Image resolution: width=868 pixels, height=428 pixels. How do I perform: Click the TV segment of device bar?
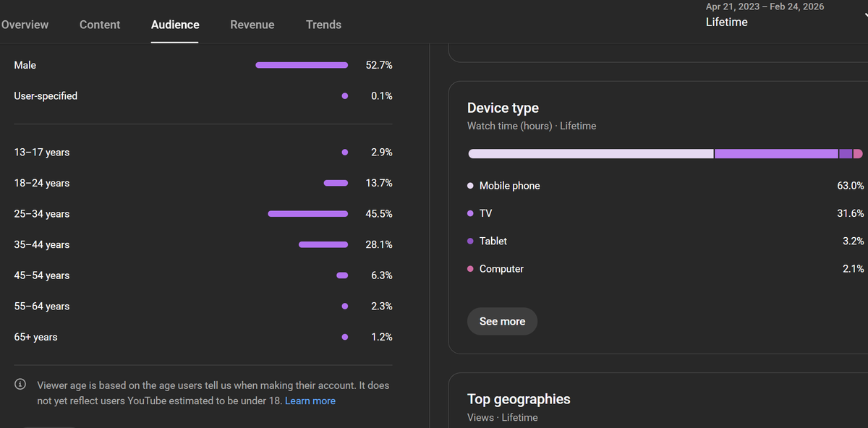tap(776, 154)
